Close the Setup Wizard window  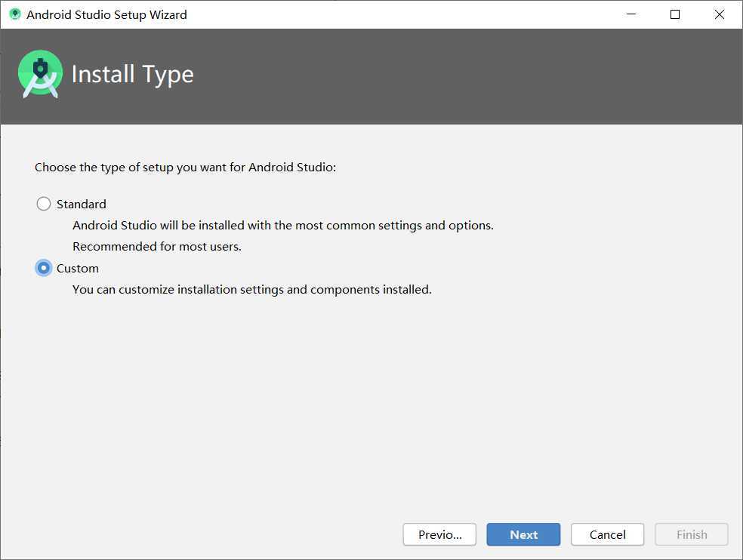tap(720, 14)
